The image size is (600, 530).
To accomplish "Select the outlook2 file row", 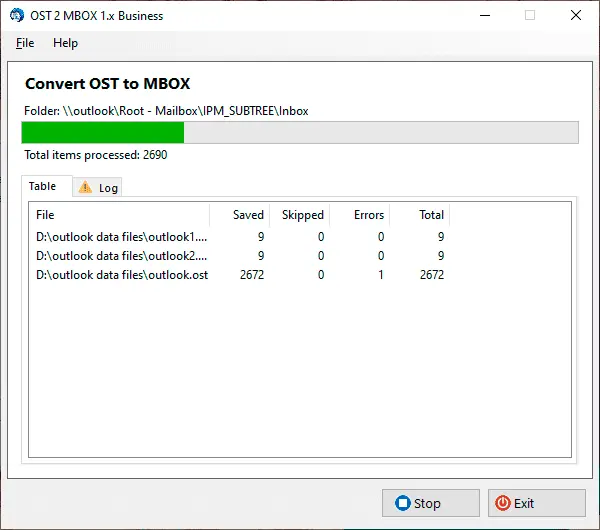I will 122,256.
